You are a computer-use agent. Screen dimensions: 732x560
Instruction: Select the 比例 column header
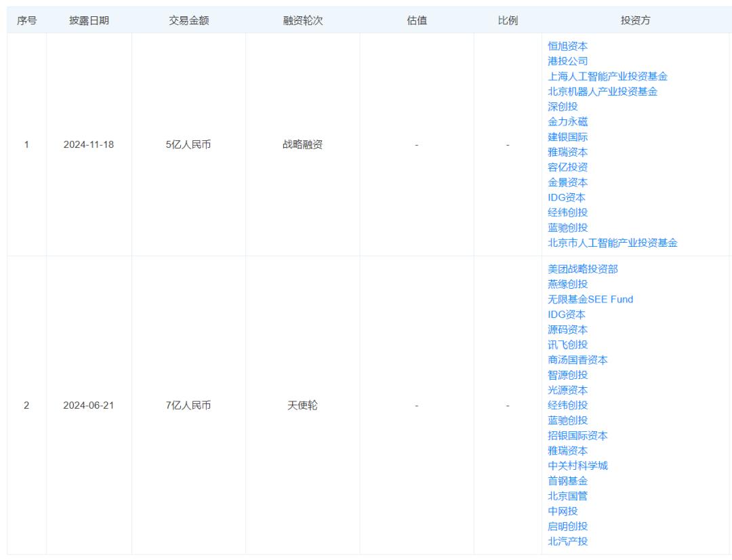(508, 20)
